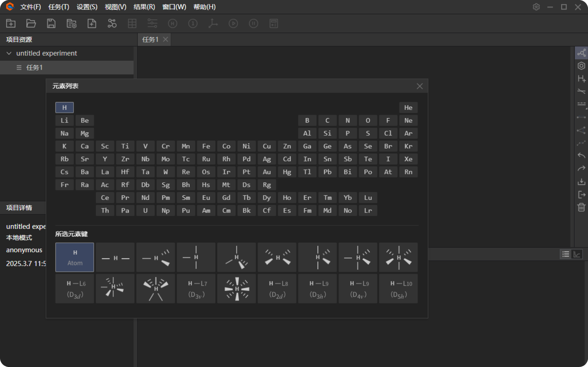
Task: Click the export icon in right sidebar
Action: tap(581, 195)
